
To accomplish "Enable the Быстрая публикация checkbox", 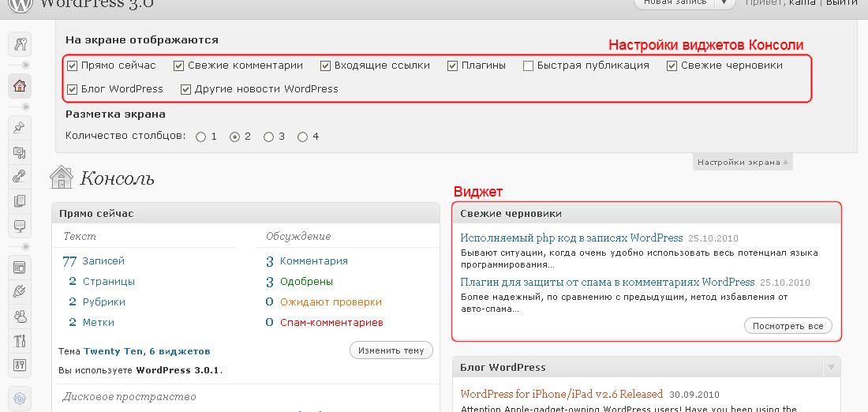I will click(x=528, y=66).
